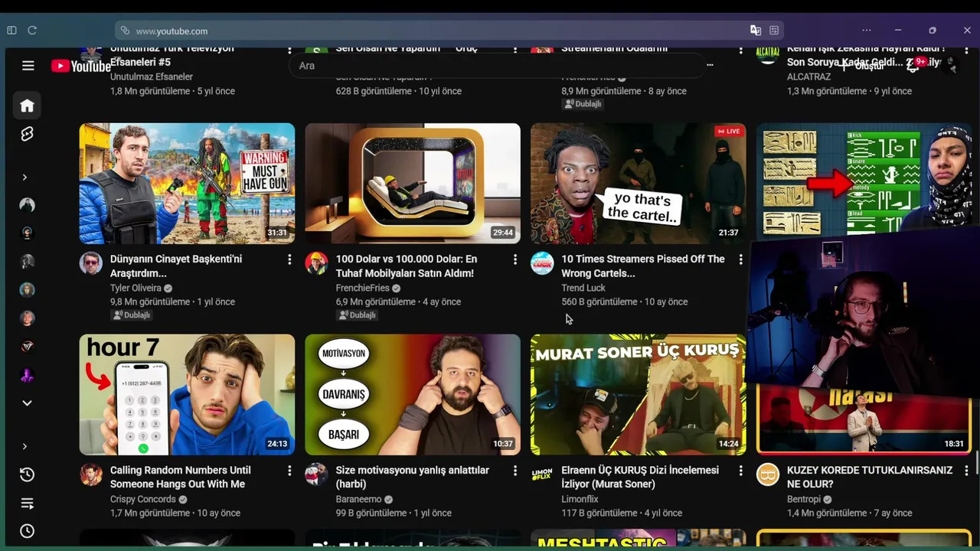Open title Size motivasyonu yanlış anlattılar
980x551 pixels.
click(412, 477)
